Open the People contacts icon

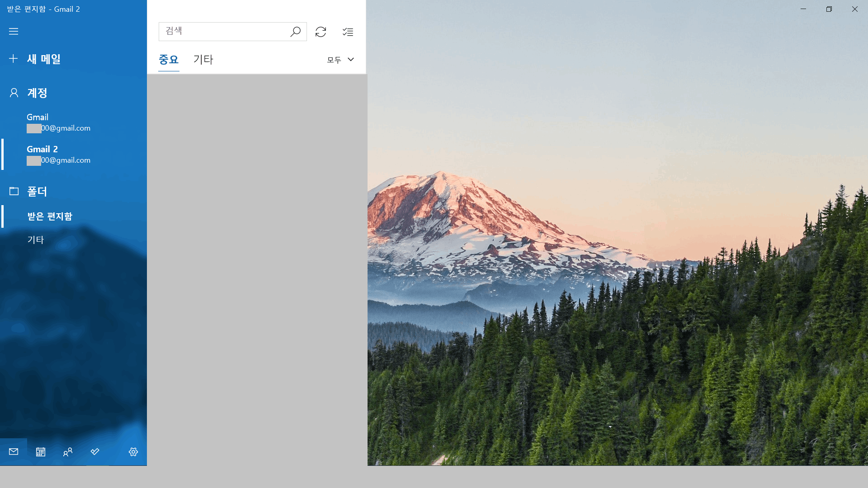pyautogui.click(x=68, y=452)
